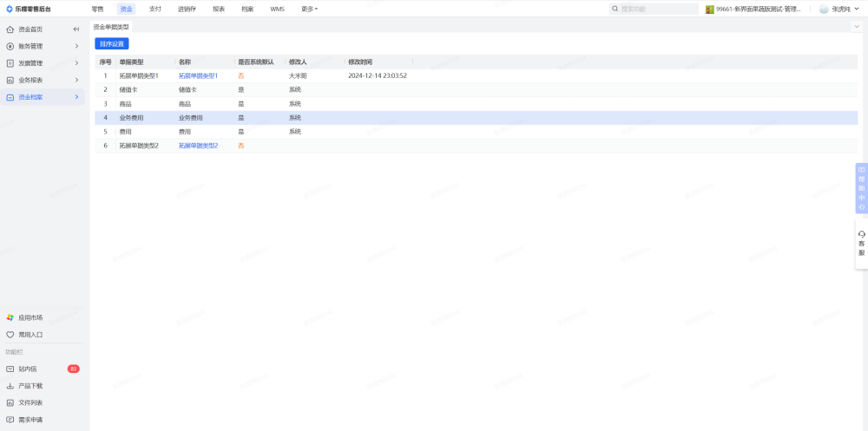Open the 张虎纯 user account dropdown
Screen dimensions: 868x431
pyautogui.click(x=840, y=9)
